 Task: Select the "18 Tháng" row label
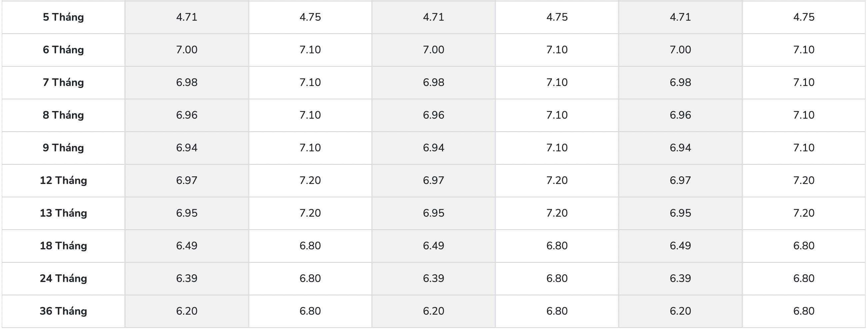click(63, 246)
